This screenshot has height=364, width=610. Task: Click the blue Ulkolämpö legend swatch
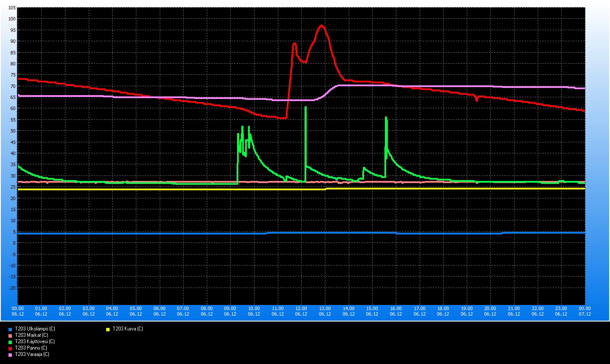point(10,329)
